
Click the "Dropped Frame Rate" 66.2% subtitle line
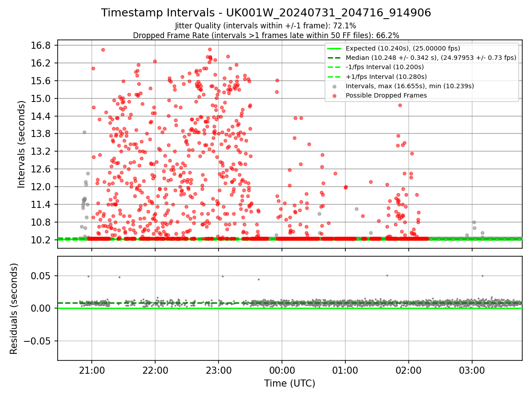click(266, 35)
